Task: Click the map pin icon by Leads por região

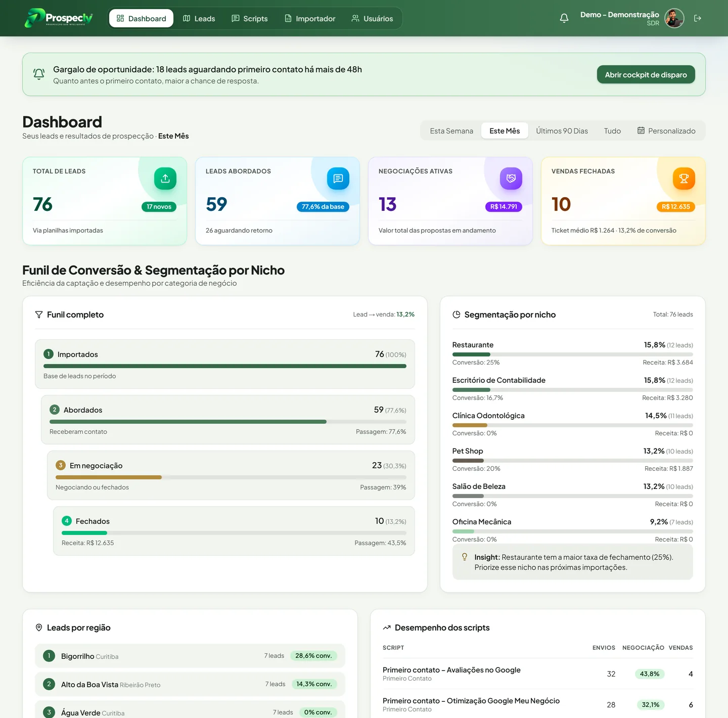Action: click(x=39, y=627)
